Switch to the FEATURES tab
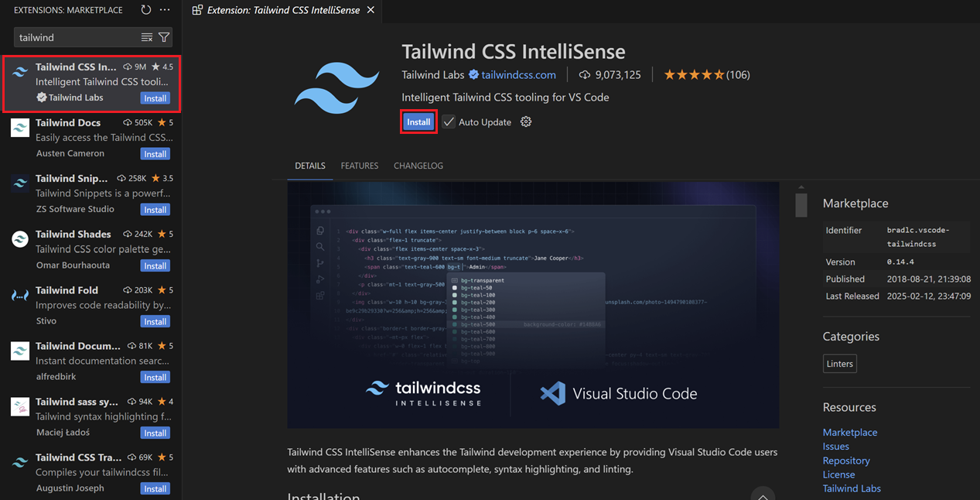 [360, 166]
